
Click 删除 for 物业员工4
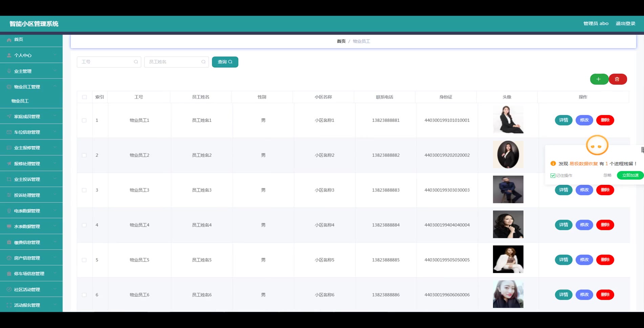[x=605, y=225]
